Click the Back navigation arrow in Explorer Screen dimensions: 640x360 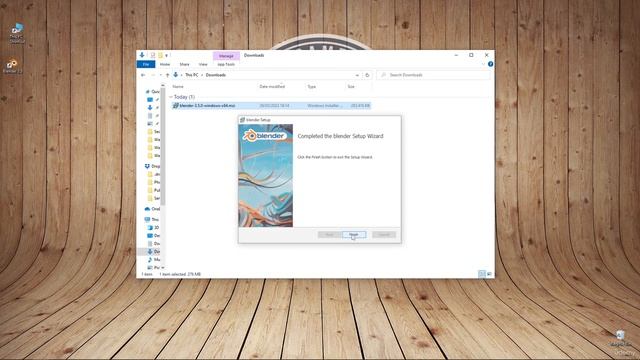pyautogui.click(x=143, y=75)
